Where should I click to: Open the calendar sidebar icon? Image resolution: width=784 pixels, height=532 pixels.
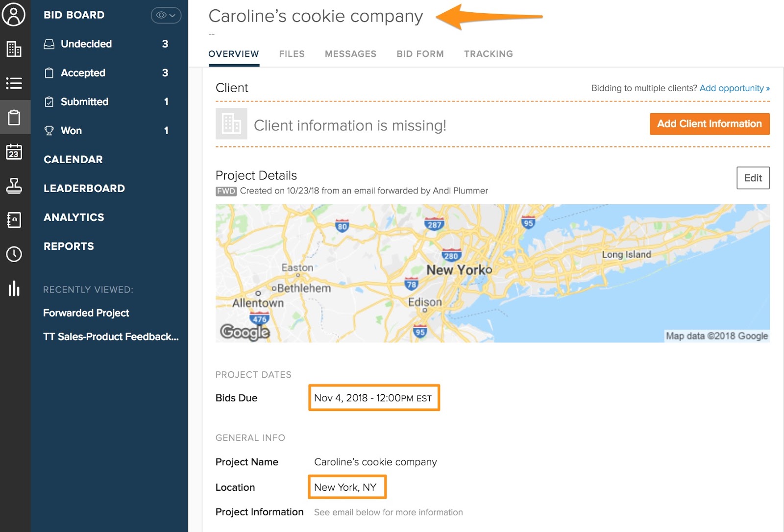14,152
